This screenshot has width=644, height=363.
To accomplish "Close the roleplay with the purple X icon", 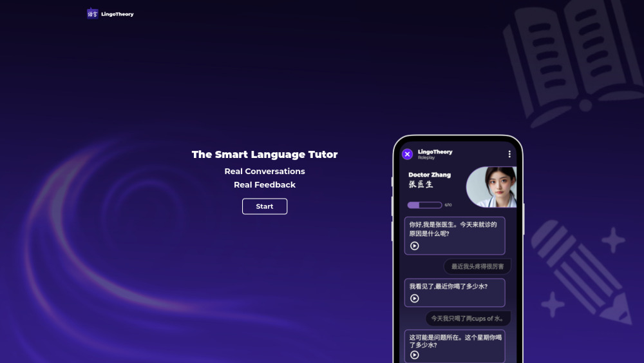I will click(407, 154).
